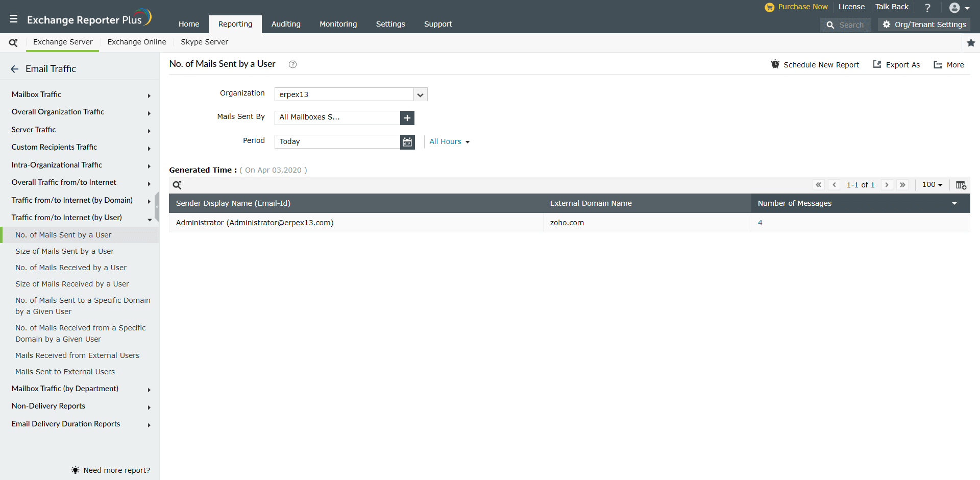The height and width of the screenshot is (480, 980).
Task: Open the user account avatar menu
Action: 959,8
